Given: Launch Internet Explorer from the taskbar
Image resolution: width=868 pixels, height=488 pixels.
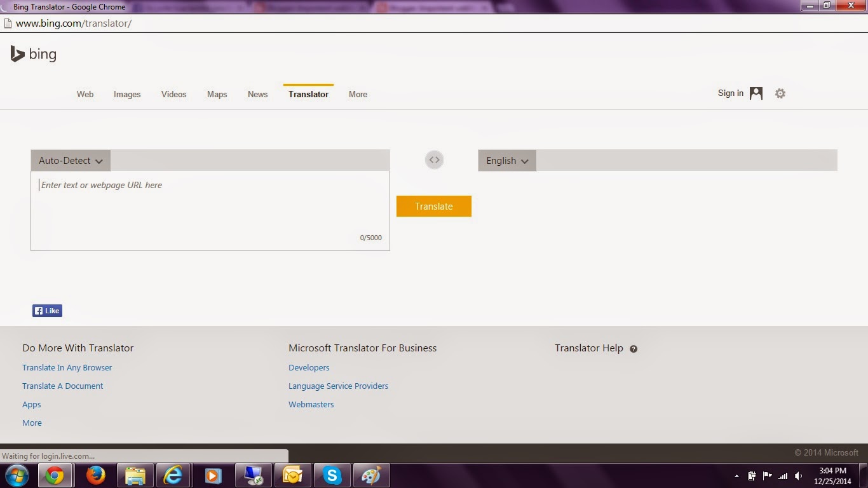Looking at the screenshot, I should click(173, 475).
